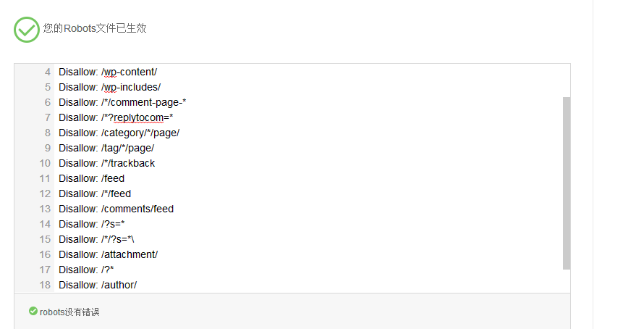The image size is (644, 329).
Task: Click the replytocom rule on line 7
Action: coord(116,117)
